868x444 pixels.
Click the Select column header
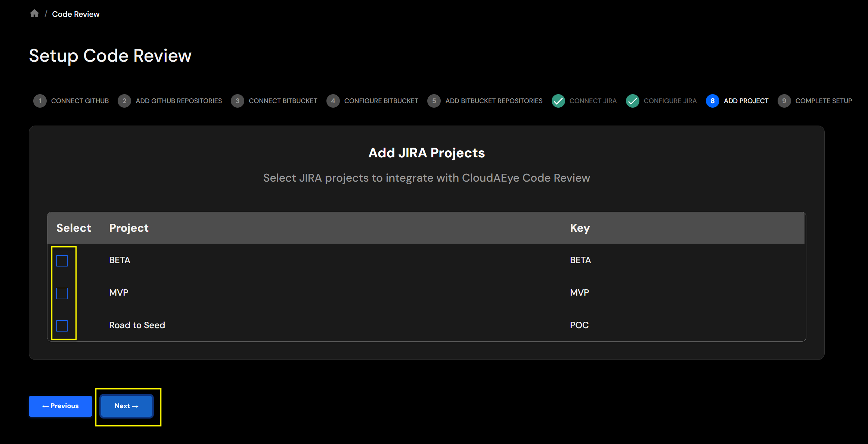click(x=74, y=228)
